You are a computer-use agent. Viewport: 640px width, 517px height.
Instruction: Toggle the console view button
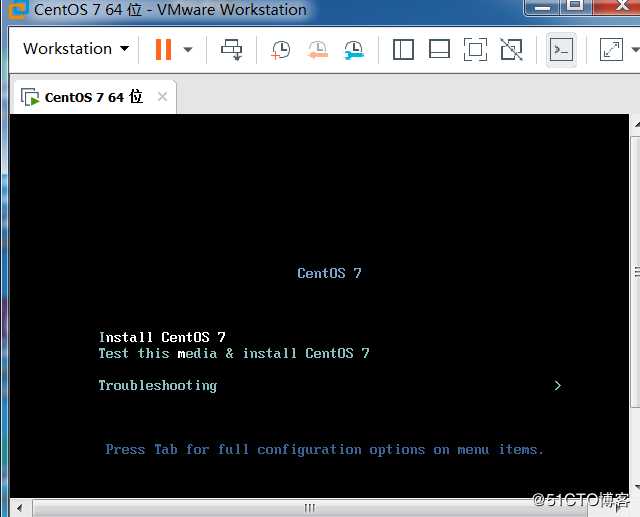[561, 50]
